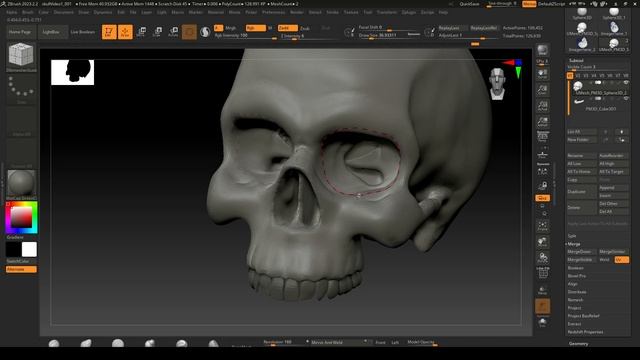Click the BPR render icon
Viewport: 640px width, 360px height.
point(542,50)
